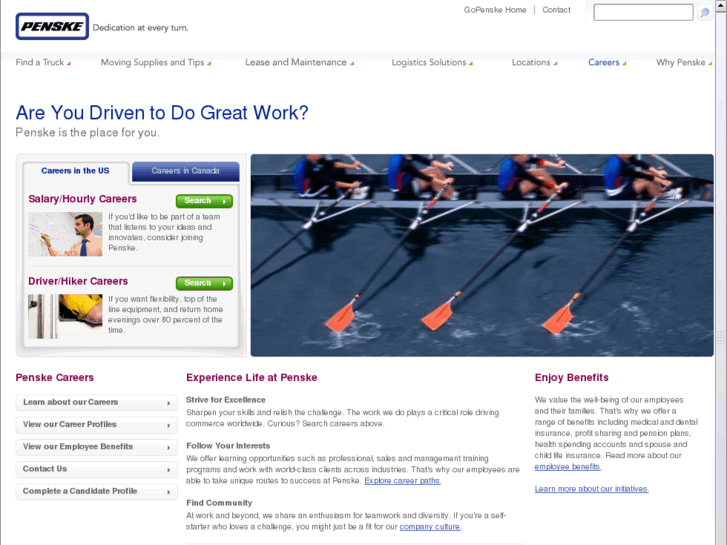Open Learn more about our initiatives link
The image size is (727, 545).
[591, 488]
